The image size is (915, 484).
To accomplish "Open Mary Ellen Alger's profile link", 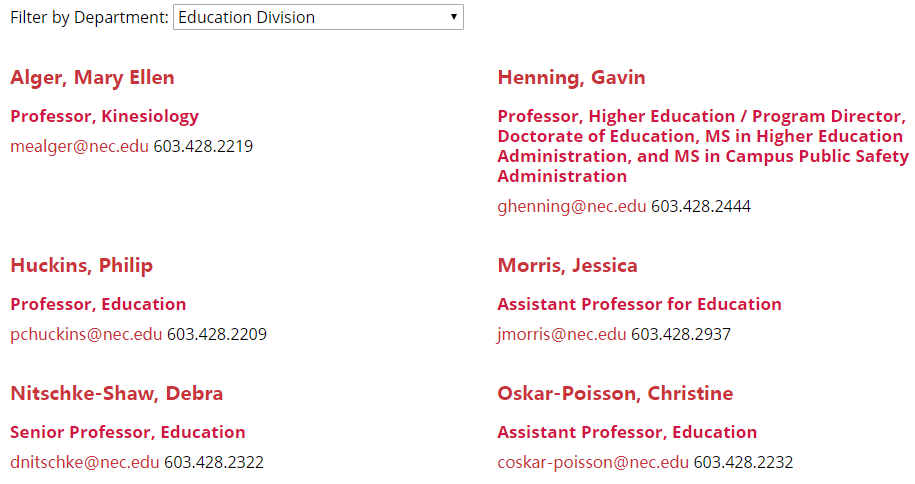I will pos(92,78).
